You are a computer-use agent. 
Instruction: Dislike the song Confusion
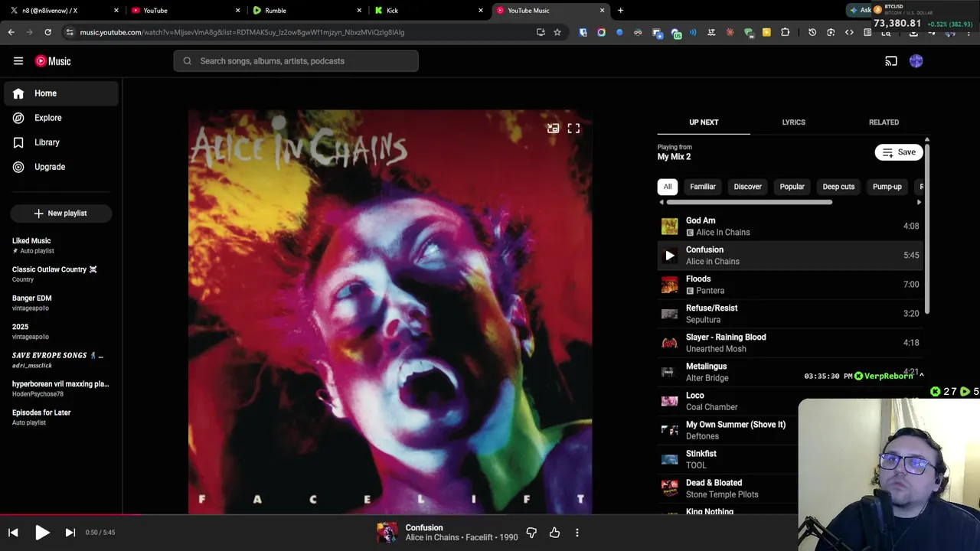click(531, 533)
